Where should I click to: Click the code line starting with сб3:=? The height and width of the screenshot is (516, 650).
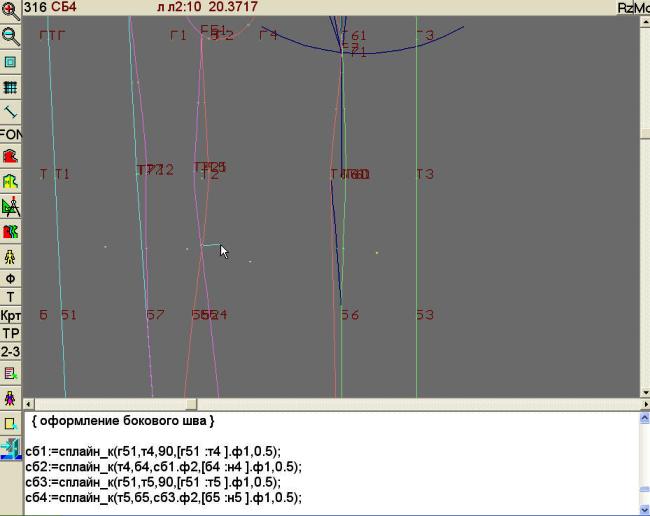[153, 482]
